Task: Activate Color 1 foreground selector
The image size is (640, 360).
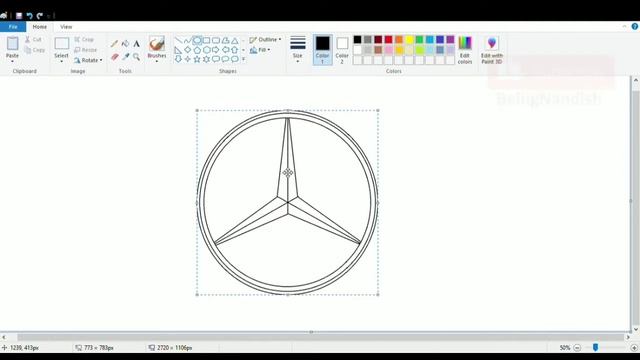Action: pos(322,50)
